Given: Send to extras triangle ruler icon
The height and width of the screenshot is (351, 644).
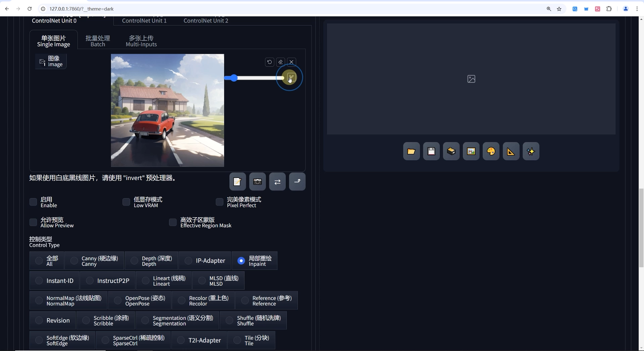Looking at the screenshot, I should [511, 151].
